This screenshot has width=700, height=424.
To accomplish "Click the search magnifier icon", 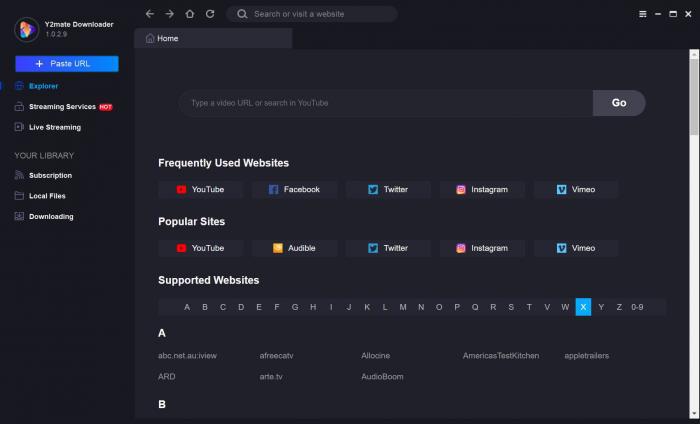I will click(242, 14).
